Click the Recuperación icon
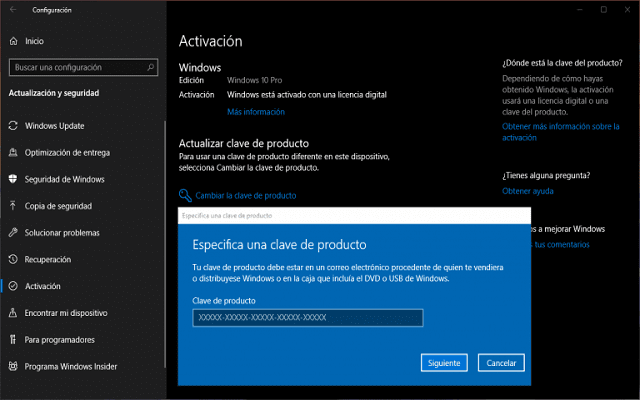Image resolution: width=640 pixels, height=400 pixels. pyautogui.click(x=13, y=259)
